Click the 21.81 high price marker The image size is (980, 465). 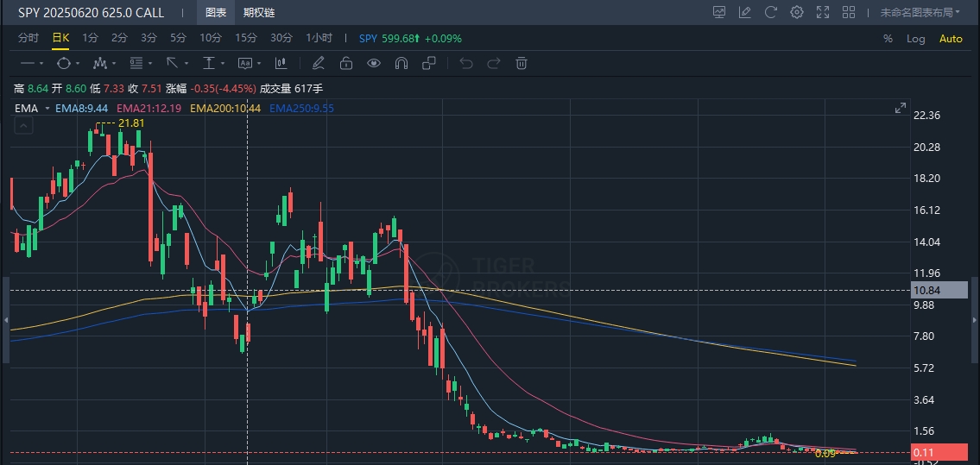(131, 123)
